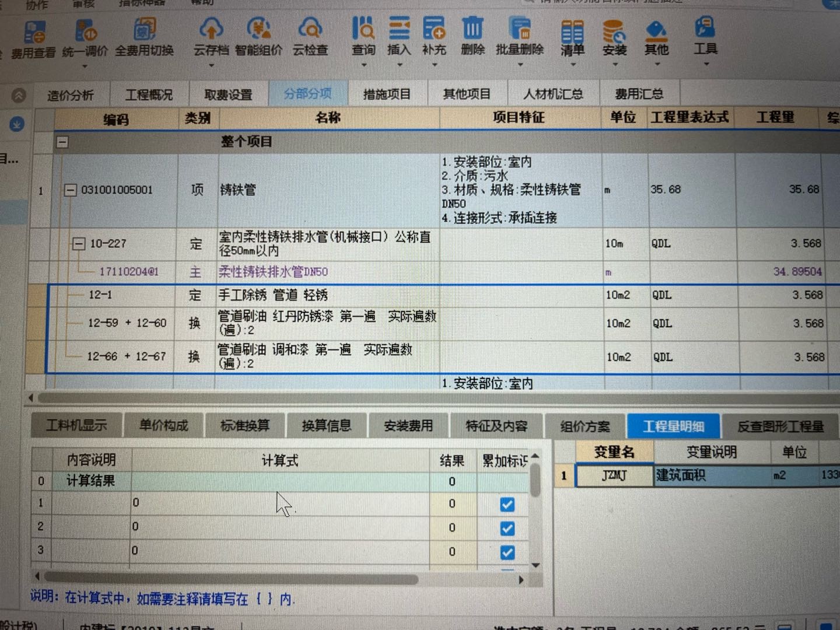The width and height of the screenshot is (840, 630).
Task: Open the 特征及内容 bottom tab
Action: [496, 426]
